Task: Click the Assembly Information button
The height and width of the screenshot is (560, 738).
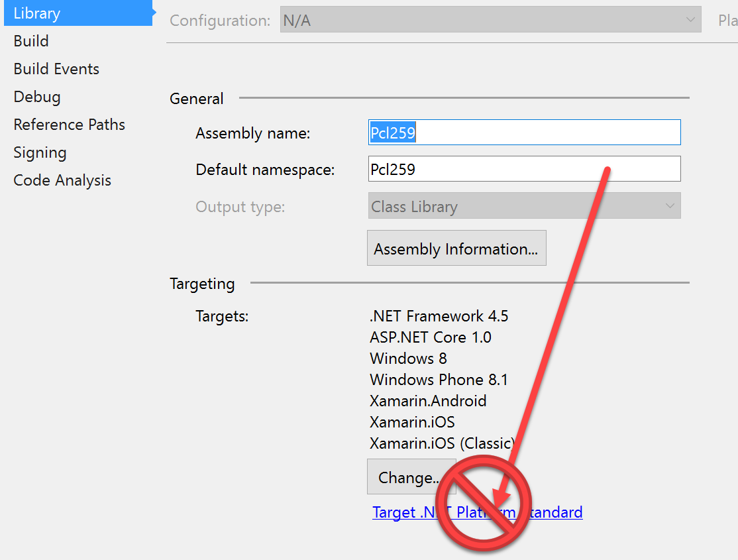Action: pyautogui.click(x=456, y=249)
